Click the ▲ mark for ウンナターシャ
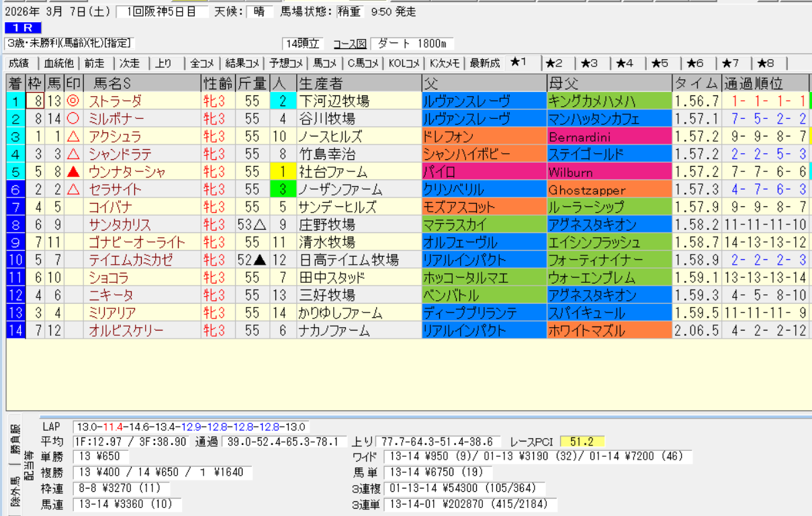The image size is (812, 516). (73, 172)
